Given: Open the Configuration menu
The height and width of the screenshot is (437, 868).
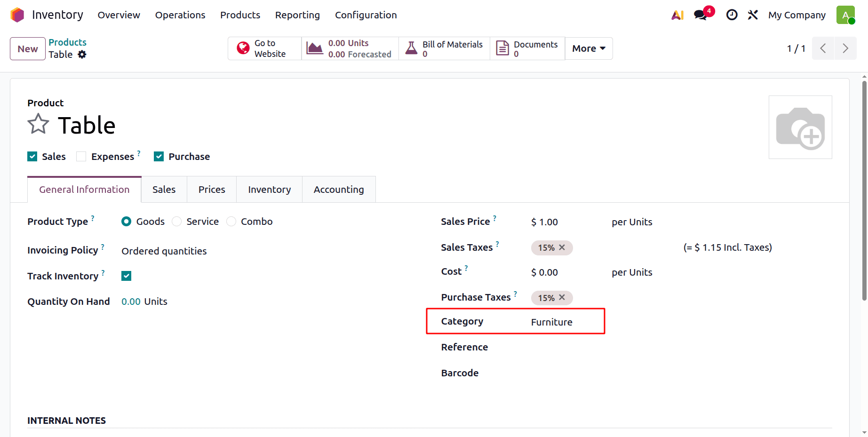Looking at the screenshot, I should (x=366, y=15).
